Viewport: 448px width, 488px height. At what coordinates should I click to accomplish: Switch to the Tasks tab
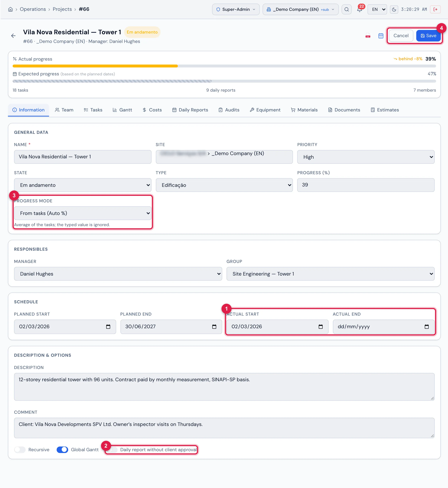(93, 110)
